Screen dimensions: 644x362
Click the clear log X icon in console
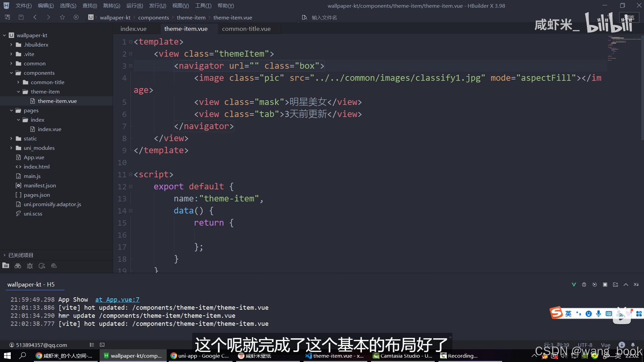tap(636, 285)
